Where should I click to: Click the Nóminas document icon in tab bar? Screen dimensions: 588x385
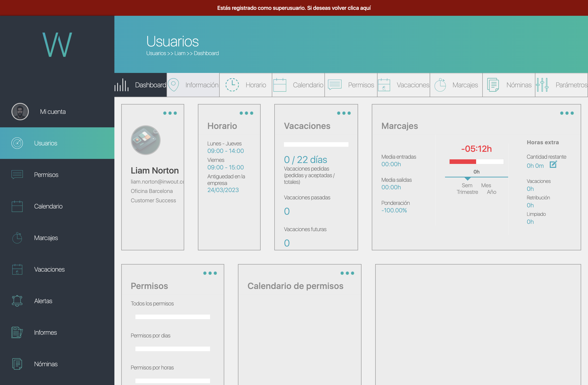pos(493,85)
